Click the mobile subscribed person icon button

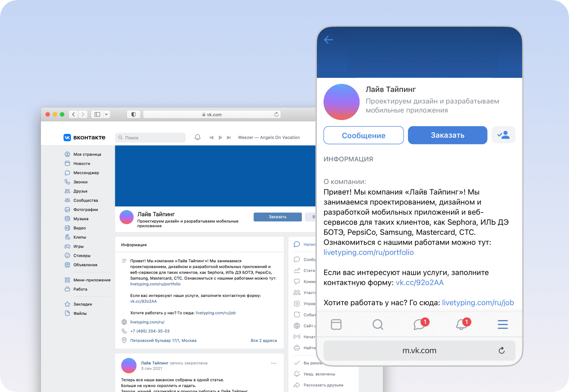504,135
